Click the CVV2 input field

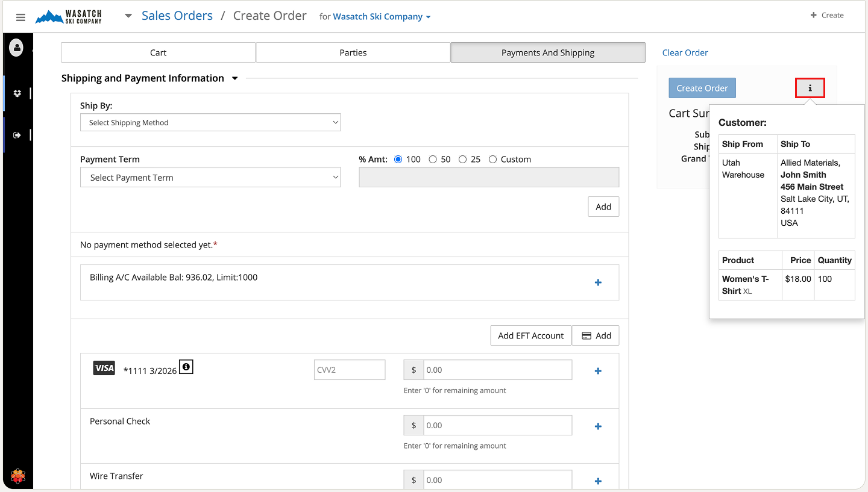[350, 370]
